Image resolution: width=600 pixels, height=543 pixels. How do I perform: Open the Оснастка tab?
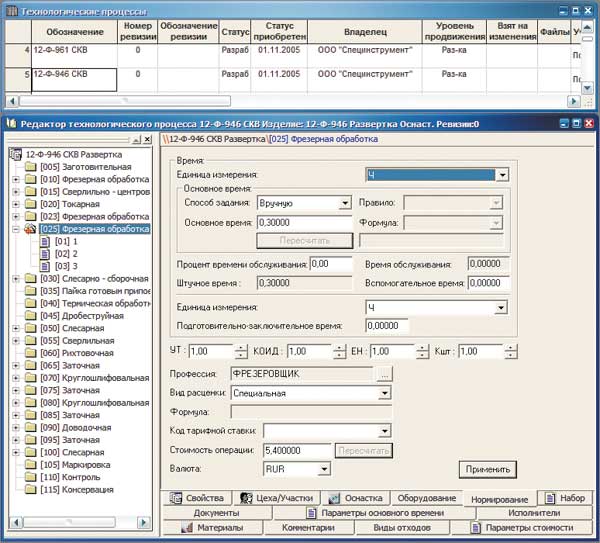coord(356,498)
